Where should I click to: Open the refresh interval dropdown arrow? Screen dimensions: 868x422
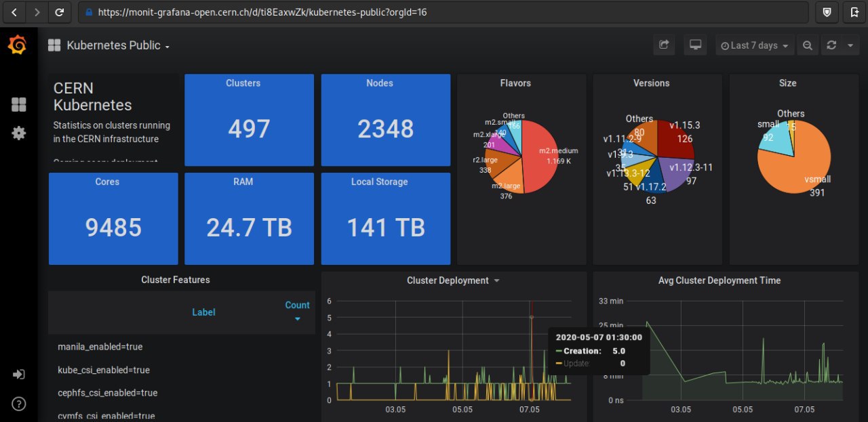click(x=850, y=45)
